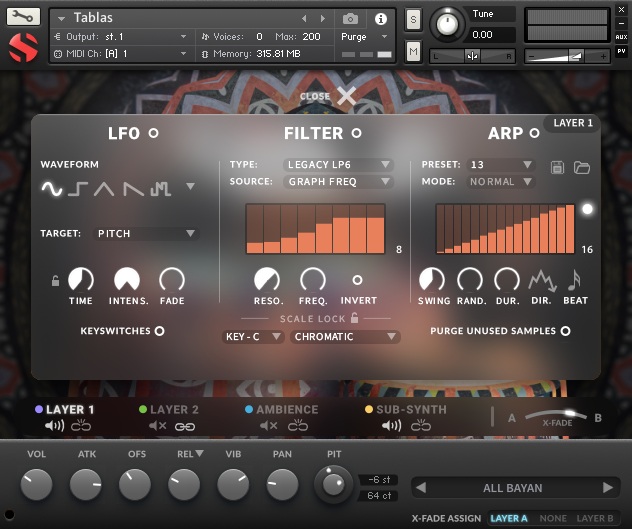Image resolution: width=632 pixels, height=529 pixels.
Task: Click the Layer 1 link icon
Action: 81,426
